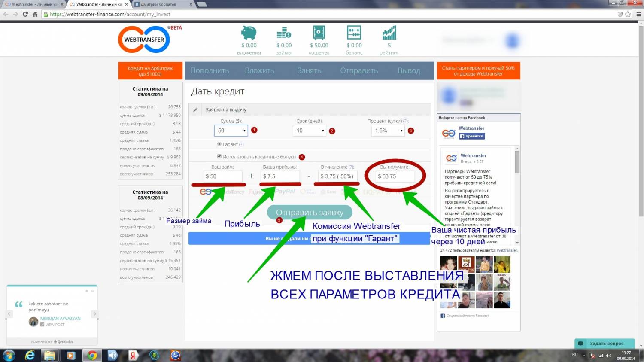Click the Facebook Нравится like button
The image size is (644, 362).
coord(472,136)
